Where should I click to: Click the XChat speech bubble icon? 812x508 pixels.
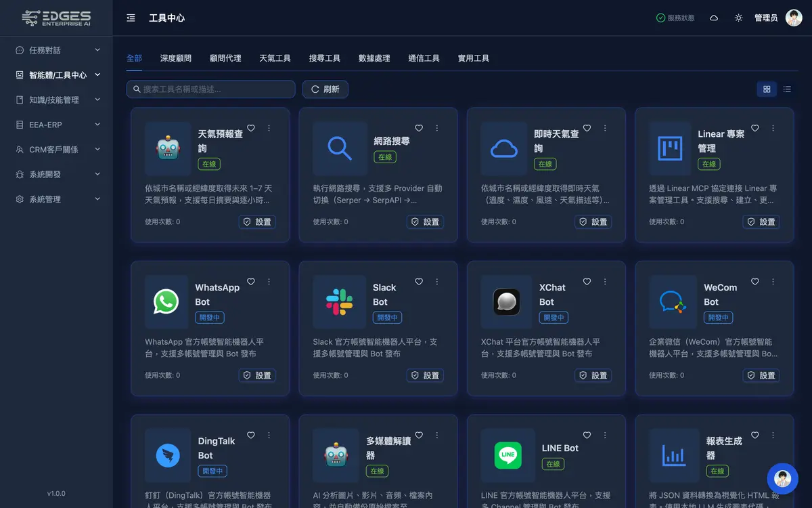pyautogui.click(x=507, y=302)
